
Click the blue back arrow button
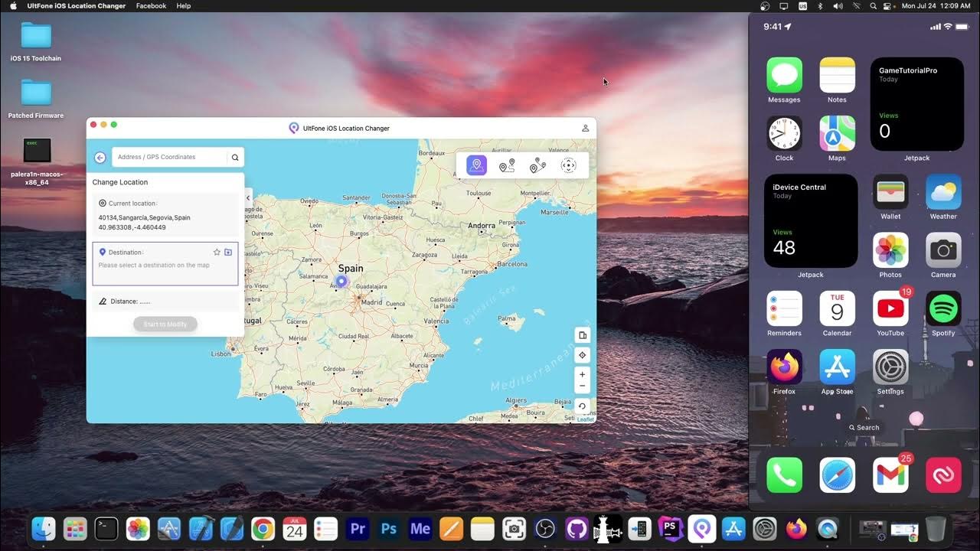pyautogui.click(x=100, y=158)
